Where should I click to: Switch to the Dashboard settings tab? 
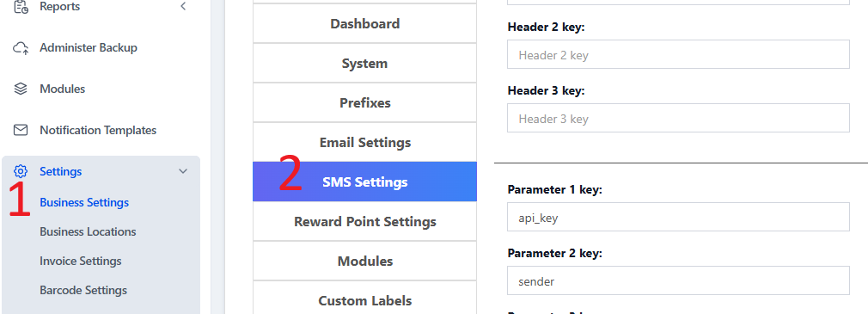tap(364, 24)
